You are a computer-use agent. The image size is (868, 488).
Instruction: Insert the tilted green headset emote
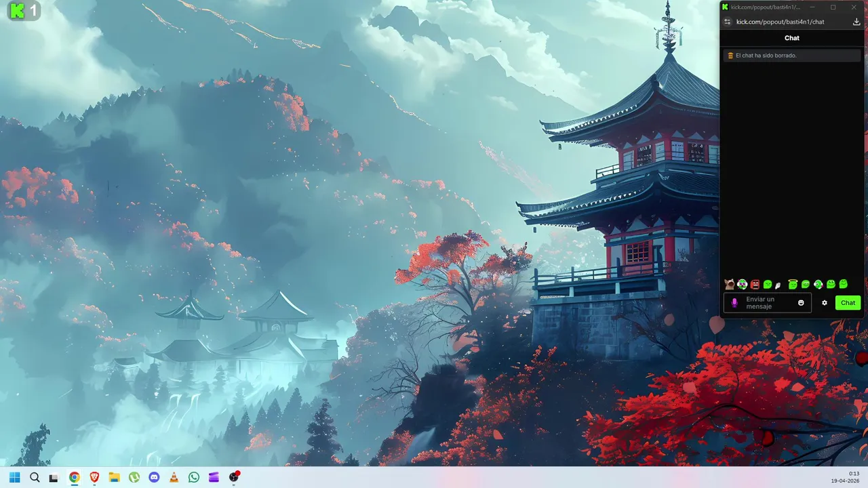(x=818, y=284)
